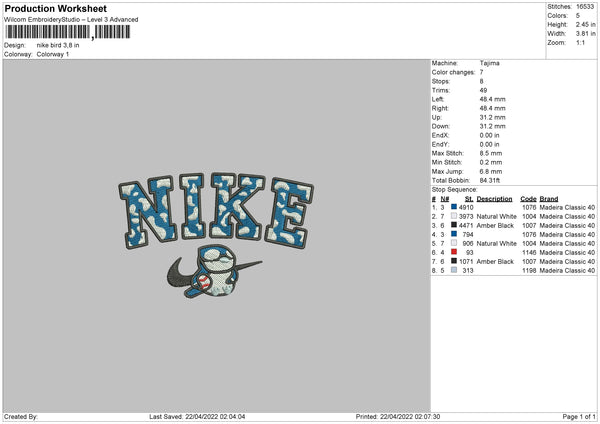The width and height of the screenshot is (600, 424).
Task: Select the Right value '48.4 mm'
Action: coord(492,108)
